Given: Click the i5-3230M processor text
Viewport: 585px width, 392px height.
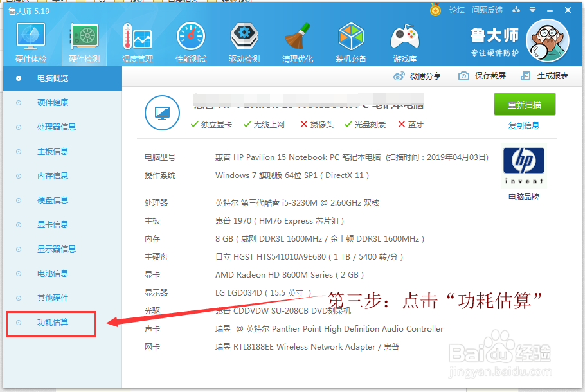Looking at the screenshot, I should 298,203.
